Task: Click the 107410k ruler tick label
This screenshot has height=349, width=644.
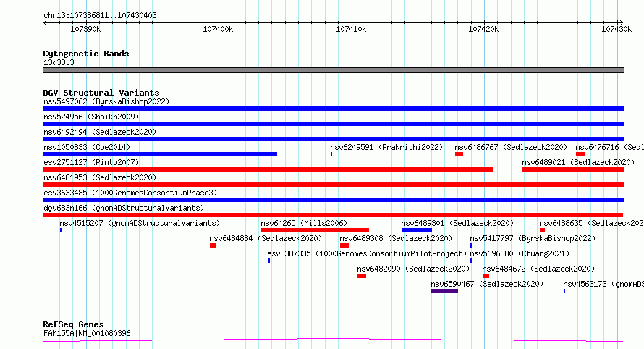Action: coord(351,29)
